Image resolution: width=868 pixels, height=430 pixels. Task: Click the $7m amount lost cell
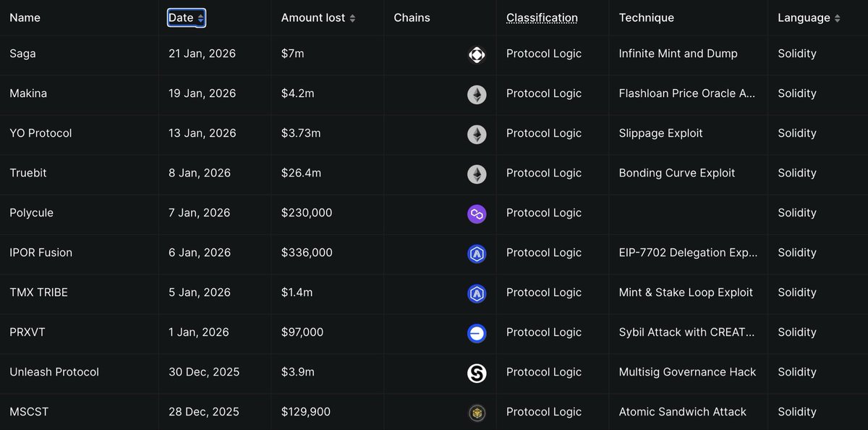(x=293, y=54)
